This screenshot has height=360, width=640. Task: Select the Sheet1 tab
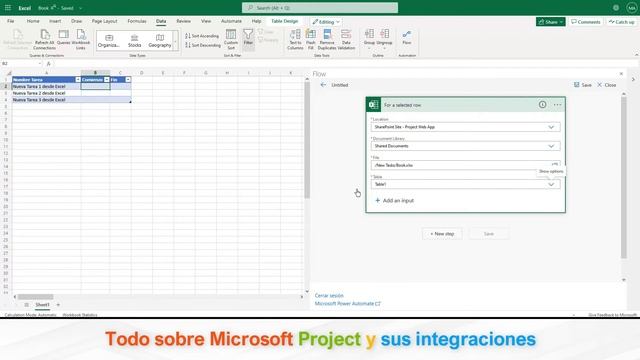tap(42, 305)
